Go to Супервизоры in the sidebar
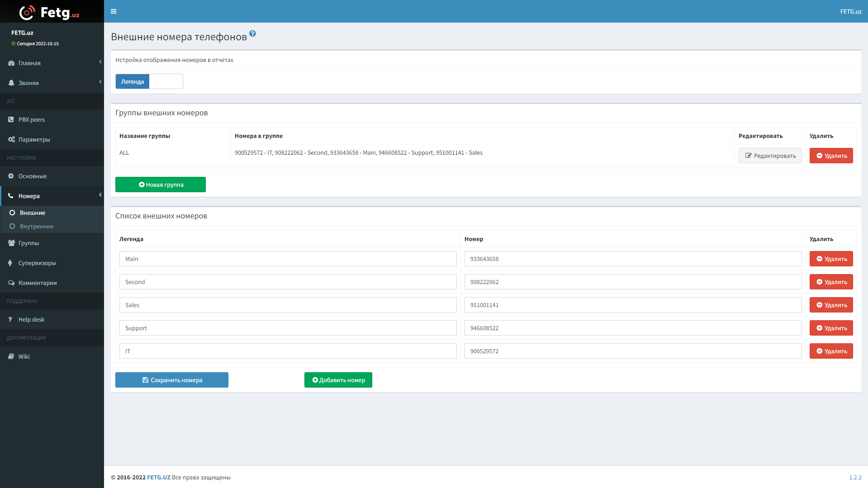This screenshot has width=868, height=488. (37, 263)
